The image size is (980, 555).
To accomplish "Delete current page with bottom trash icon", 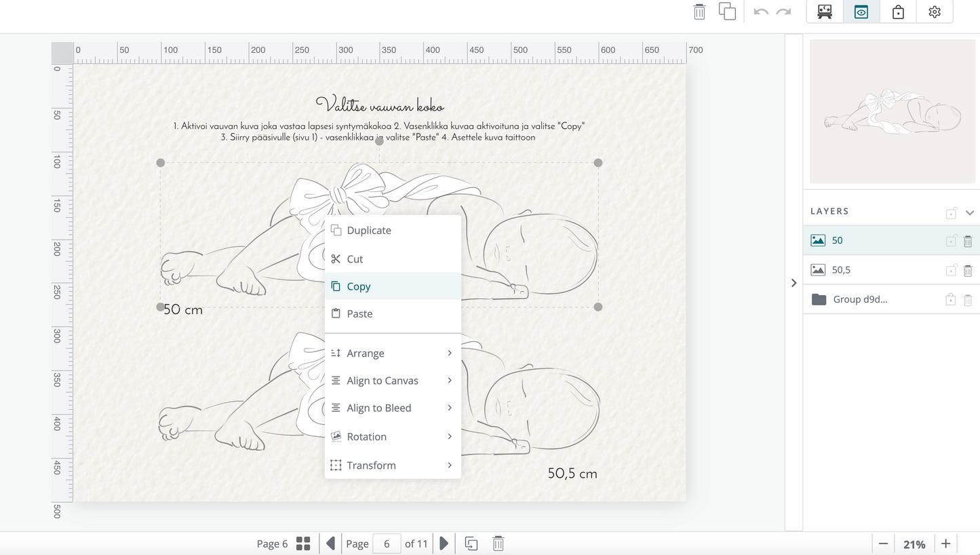I will (498, 543).
